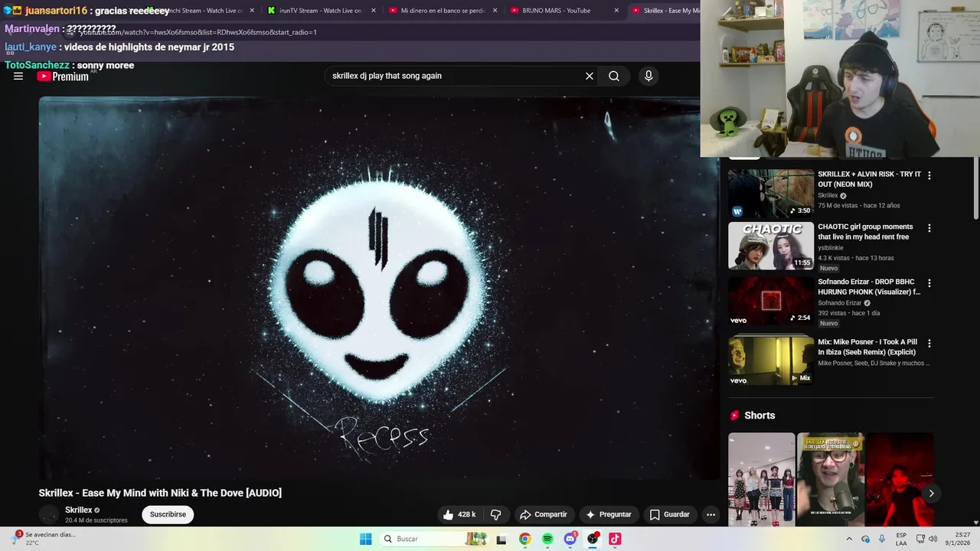The height and width of the screenshot is (551, 980).
Task: Open OBS Studio taskbar icon
Action: tap(593, 539)
